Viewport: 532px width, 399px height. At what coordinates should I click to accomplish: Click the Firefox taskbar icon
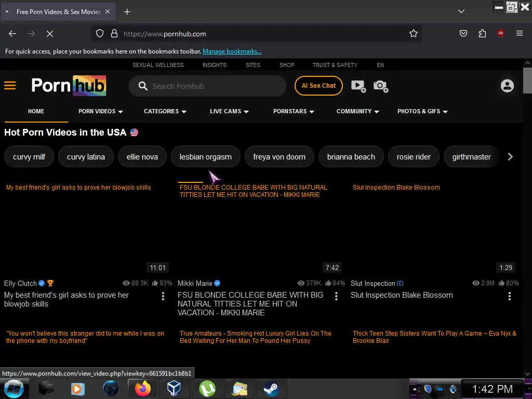(142, 389)
